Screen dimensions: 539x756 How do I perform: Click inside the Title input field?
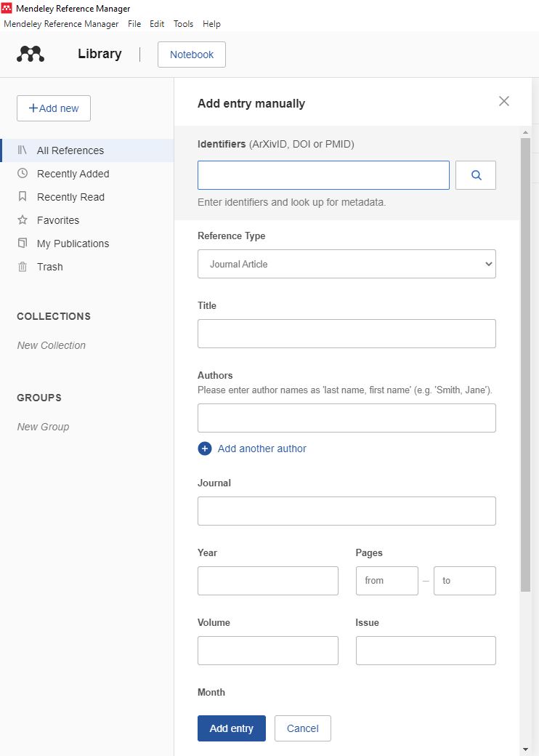(346, 333)
